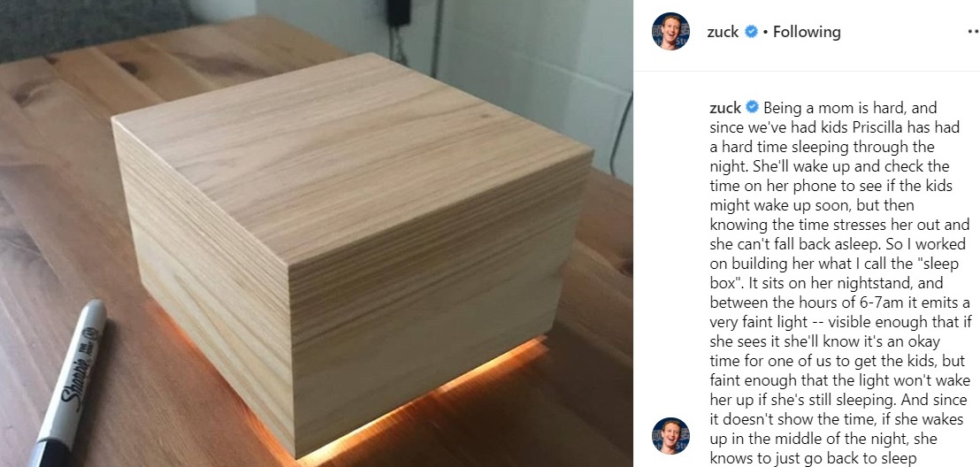Click the zuck username starting the caption
980x467 pixels.
click(x=725, y=108)
